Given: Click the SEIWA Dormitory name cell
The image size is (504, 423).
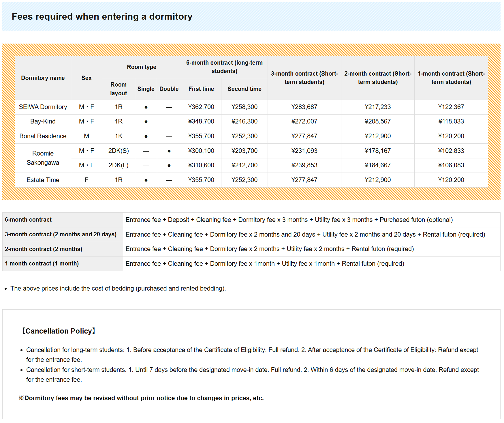Looking at the screenshot, I should (43, 107).
